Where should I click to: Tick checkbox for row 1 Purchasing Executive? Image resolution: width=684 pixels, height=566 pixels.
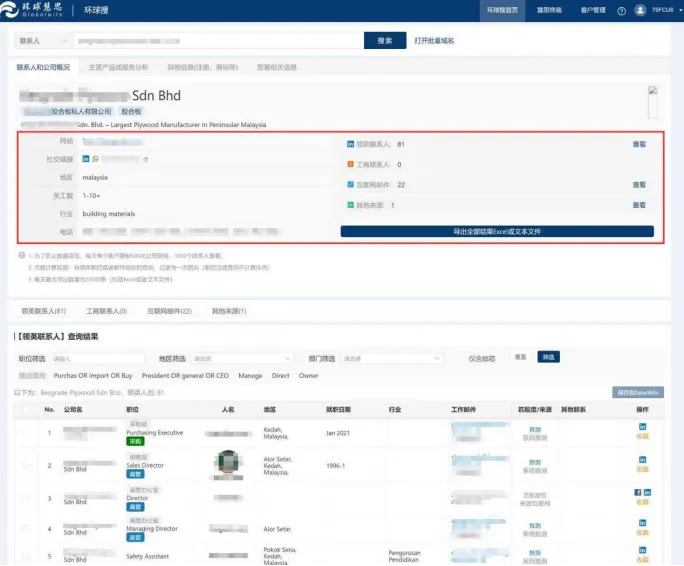[x=26, y=433]
